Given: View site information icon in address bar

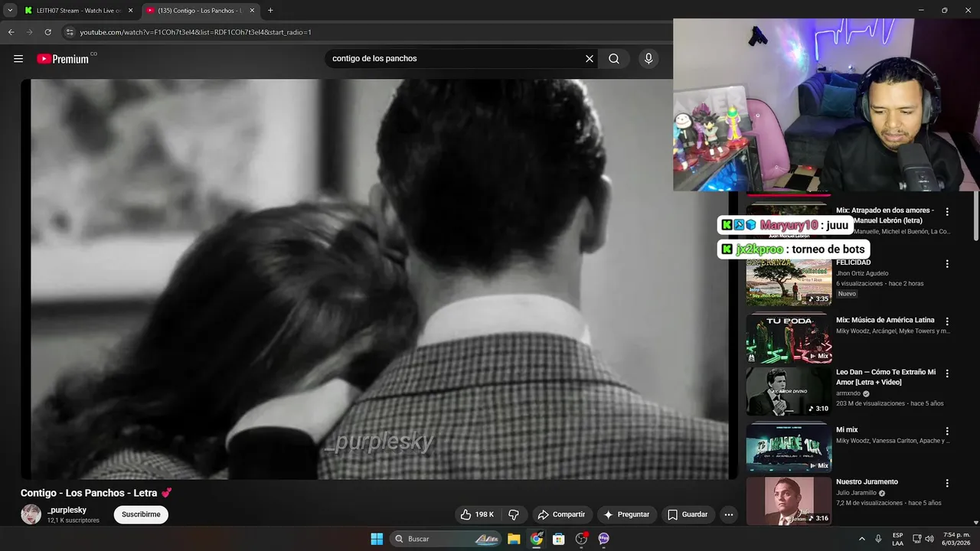Looking at the screenshot, I should pyautogui.click(x=70, y=32).
